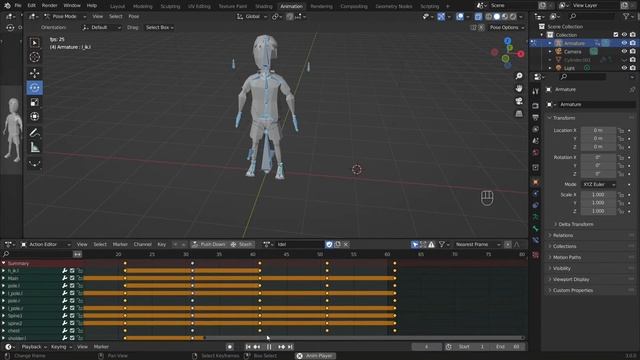Click the red X axis on the gizmo
This screenshot has width=640, height=360.
(x=521, y=54)
